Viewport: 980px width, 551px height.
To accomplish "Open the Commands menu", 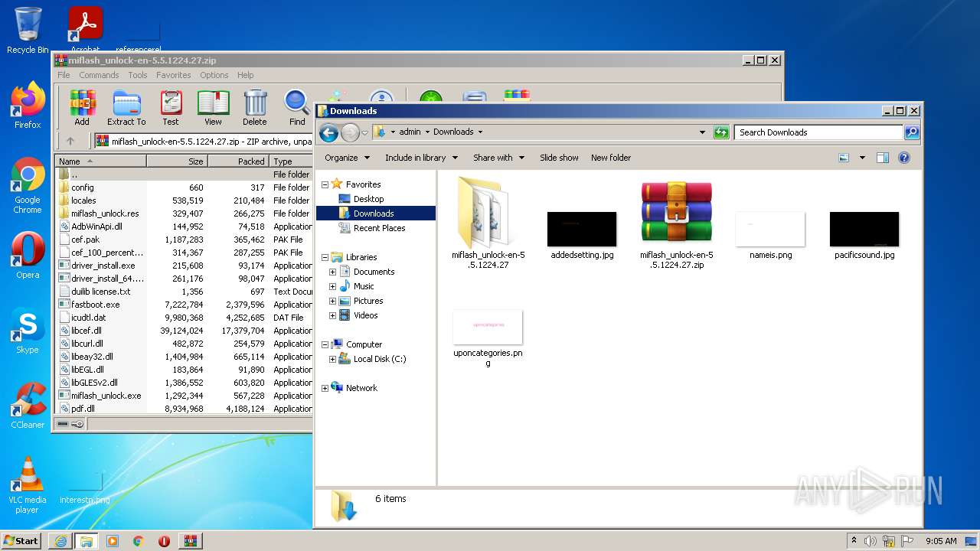I will pyautogui.click(x=99, y=75).
